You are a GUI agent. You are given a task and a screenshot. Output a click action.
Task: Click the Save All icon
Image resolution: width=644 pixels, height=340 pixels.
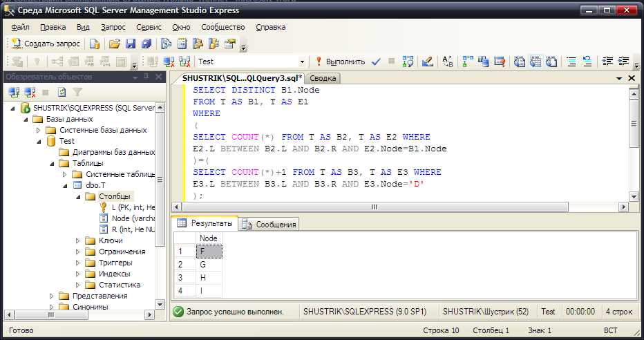[x=146, y=44]
